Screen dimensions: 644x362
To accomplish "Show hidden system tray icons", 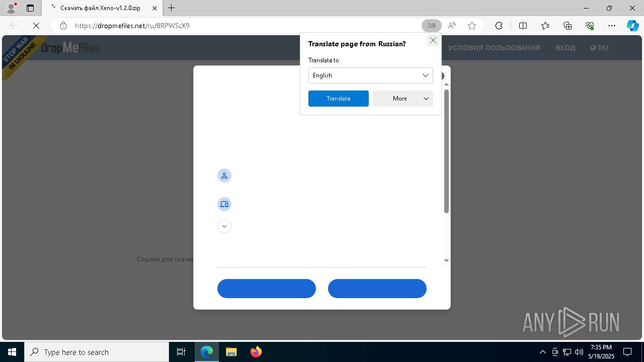I will pos(542,352).
